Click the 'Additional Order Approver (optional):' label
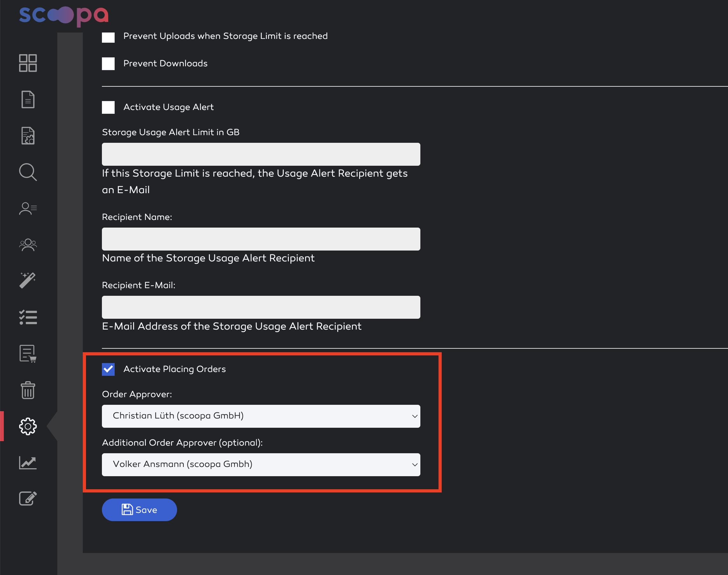The width and height of the screenshot is (728, 575). tap(182, 443)
